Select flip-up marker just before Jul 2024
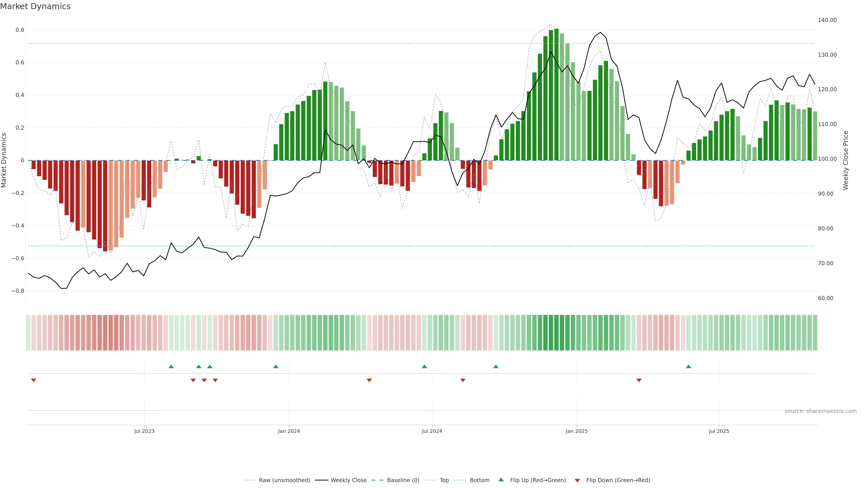The image size is (868, 488). (424, 366)
